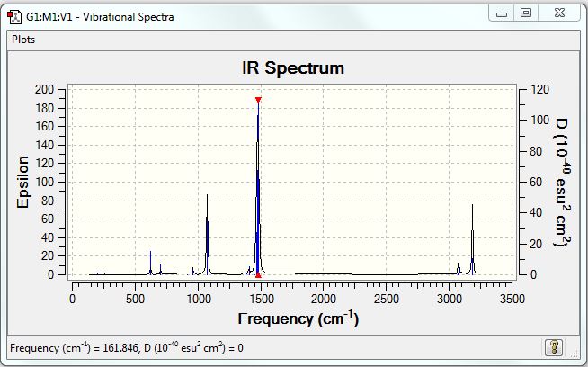Click the Frequency (cm-1) axis label
The image size is (588, 367).
[298, 319]
